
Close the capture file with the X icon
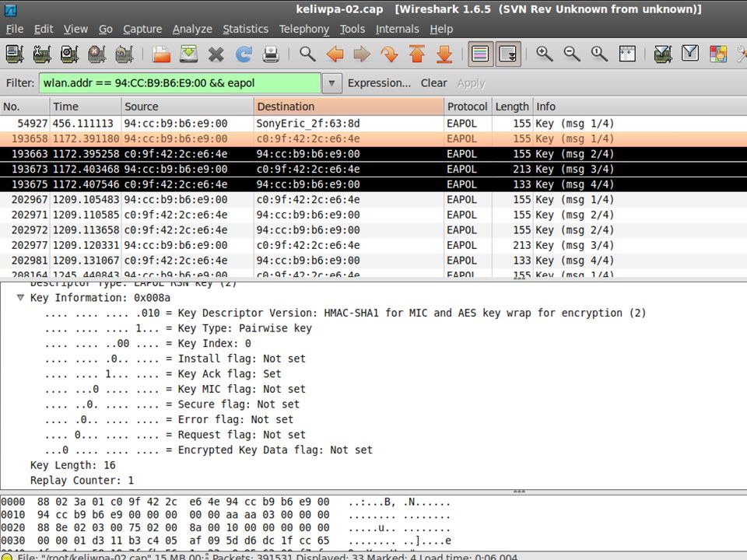(216, 54)
